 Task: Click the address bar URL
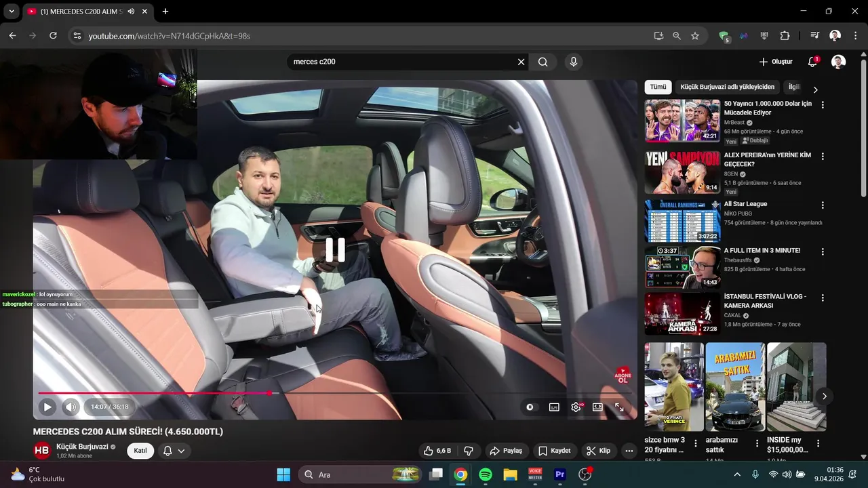(x=170, y=36)
